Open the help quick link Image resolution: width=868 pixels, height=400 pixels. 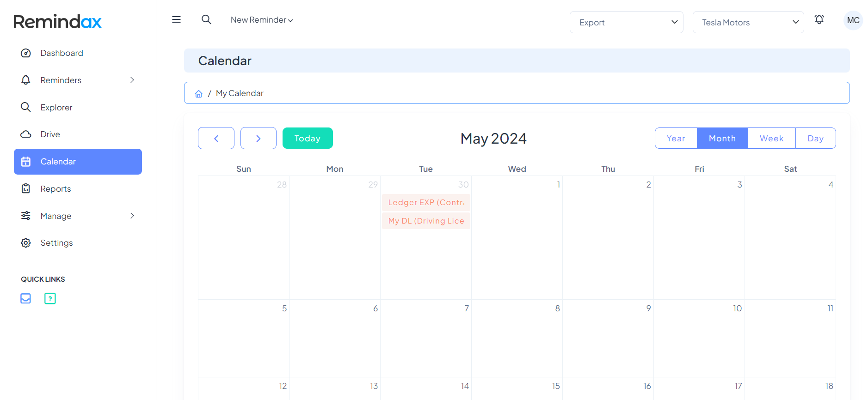(49, 298)
